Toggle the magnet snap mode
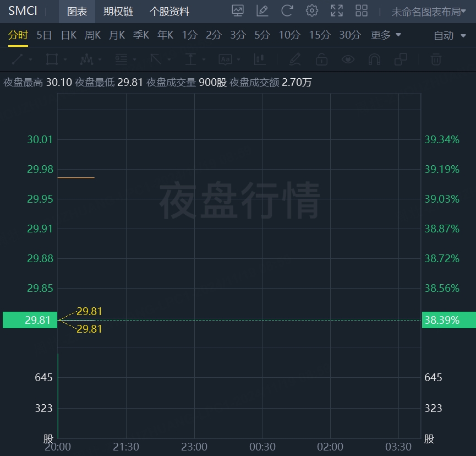 click(x=374, y=59)
